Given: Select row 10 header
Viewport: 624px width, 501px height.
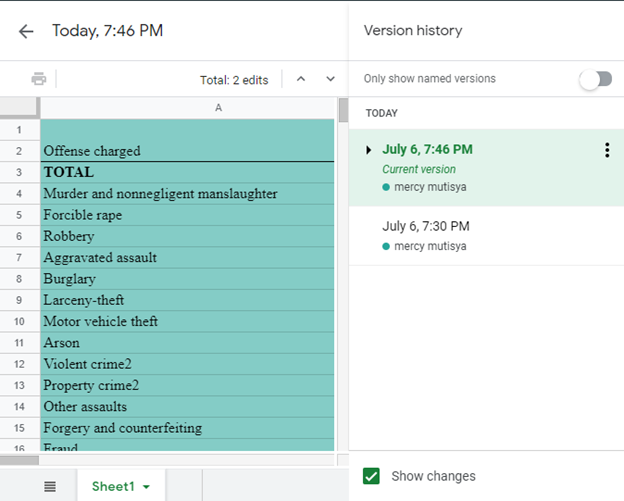Looking at the screenshot, I should coord(19,322).
